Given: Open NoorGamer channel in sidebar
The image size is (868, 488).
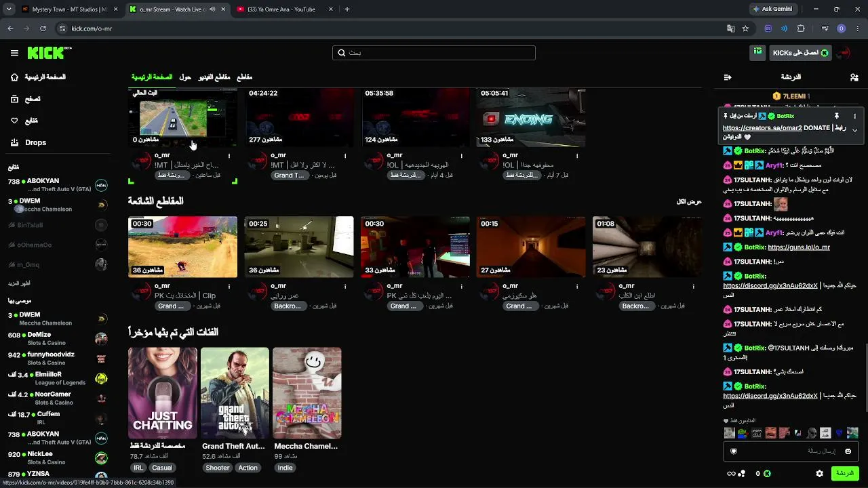Looking at the screenshot, I should pos(58,398).
